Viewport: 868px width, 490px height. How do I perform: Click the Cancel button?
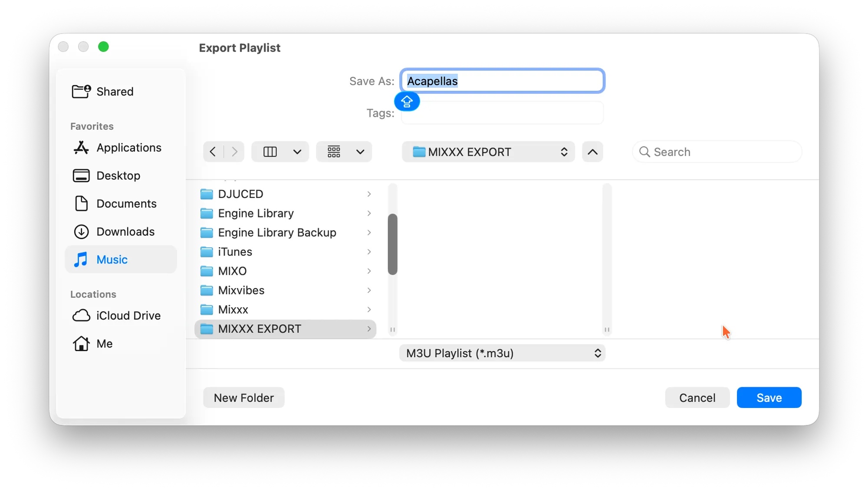(x=697, y=398)
